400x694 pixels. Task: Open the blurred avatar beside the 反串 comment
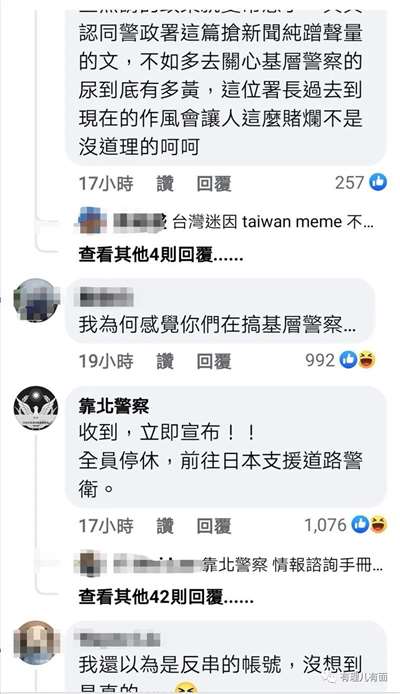(x=36, y=642)
